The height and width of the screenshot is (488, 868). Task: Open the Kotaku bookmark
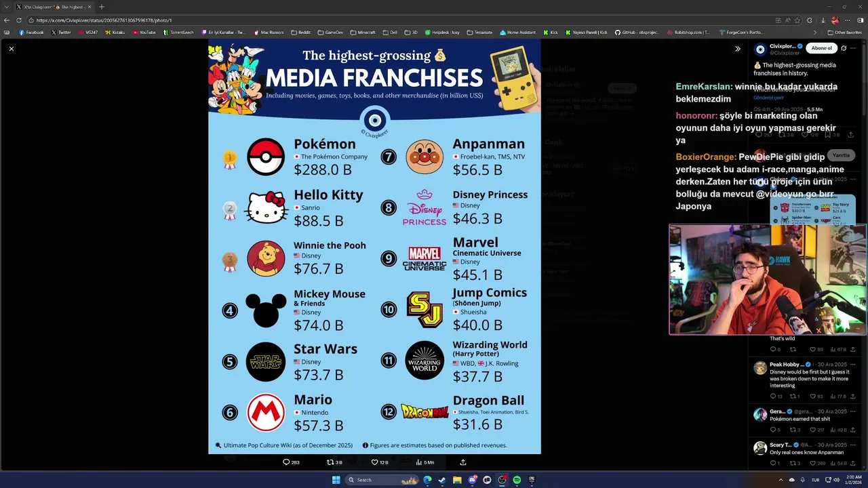115,32
